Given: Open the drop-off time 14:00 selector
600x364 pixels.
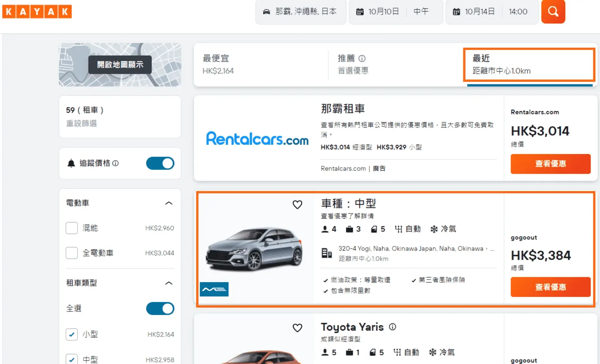Looking at the screenshot, I should pos(518,12).
